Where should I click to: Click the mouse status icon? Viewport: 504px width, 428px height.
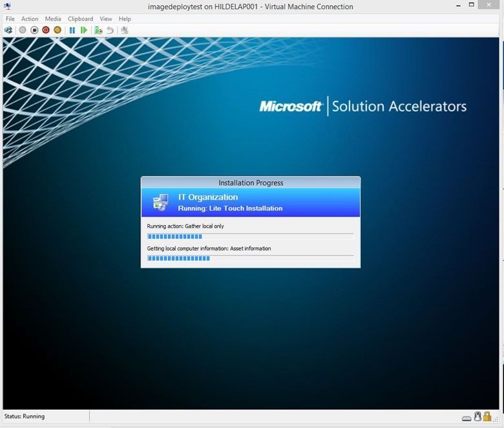tap(478, 416)
